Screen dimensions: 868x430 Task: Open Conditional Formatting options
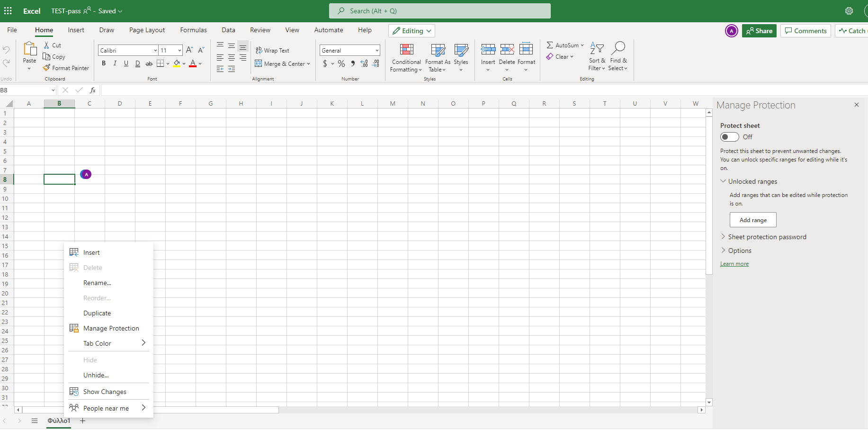click(406, 57)
